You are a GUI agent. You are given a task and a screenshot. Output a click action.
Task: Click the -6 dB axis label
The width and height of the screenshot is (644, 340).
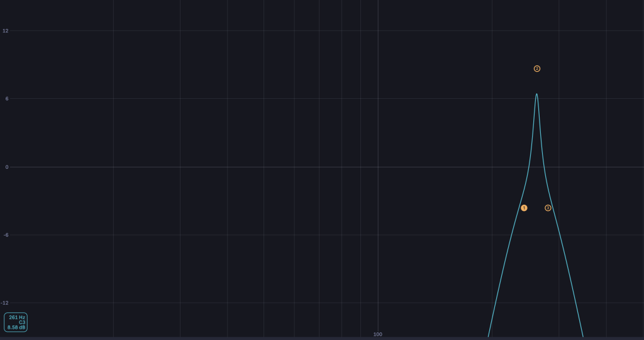[x=5, y=235]
